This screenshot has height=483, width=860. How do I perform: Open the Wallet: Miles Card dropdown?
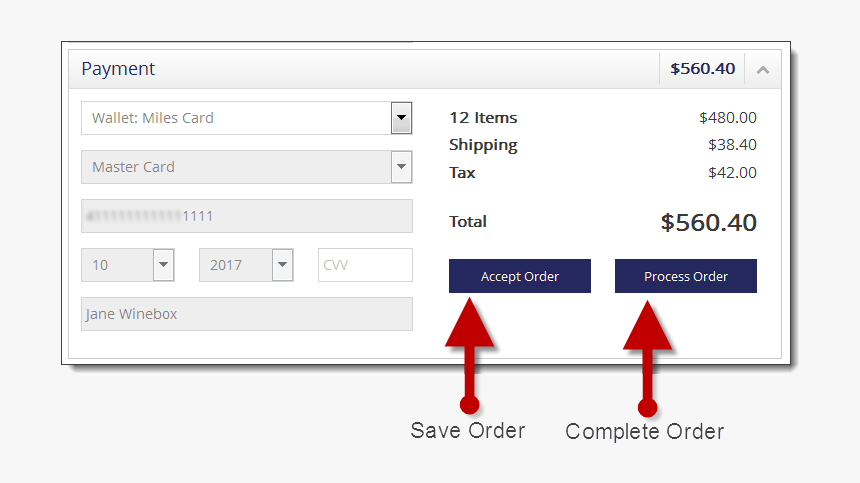point(401,118)
